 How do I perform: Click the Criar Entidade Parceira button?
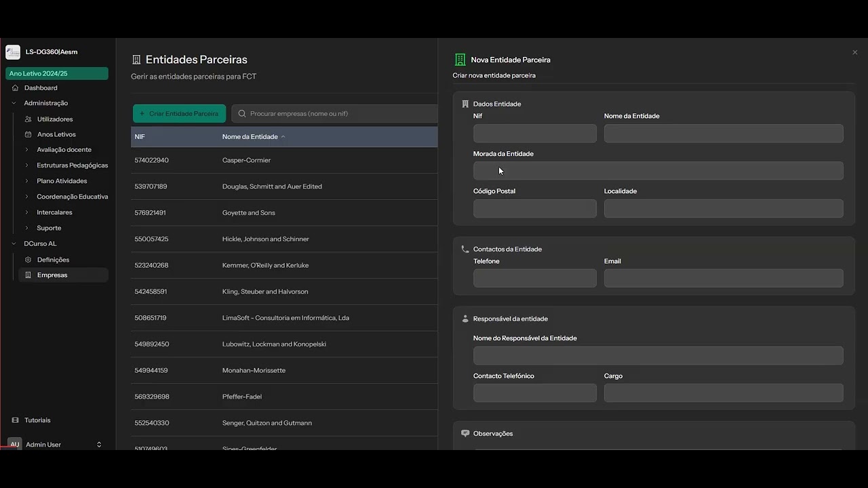point(179,114)
